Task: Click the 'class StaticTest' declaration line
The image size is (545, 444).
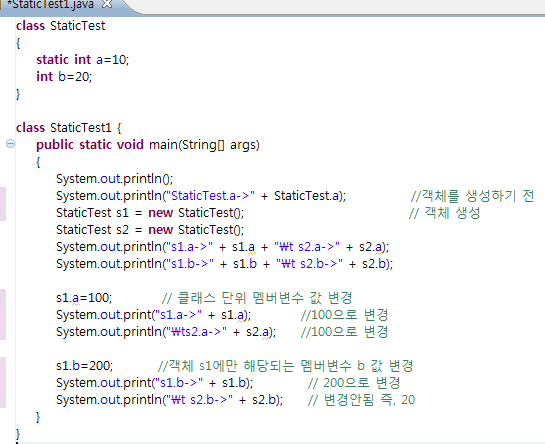Action: point(60,26)
